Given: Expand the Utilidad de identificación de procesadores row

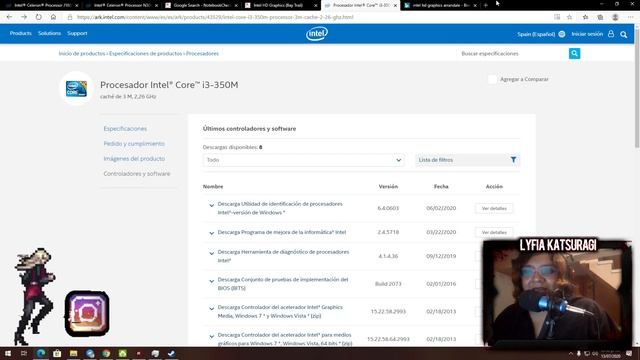Looking at the screenshot, I should (211, 205).
